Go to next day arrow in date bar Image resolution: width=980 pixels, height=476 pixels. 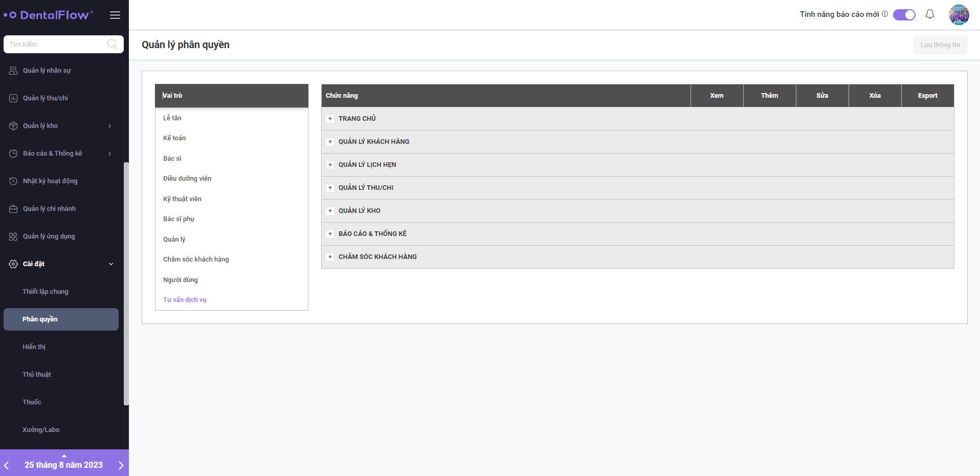tap(121, 465)
